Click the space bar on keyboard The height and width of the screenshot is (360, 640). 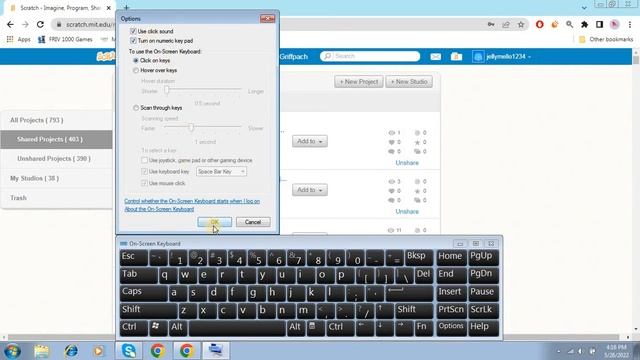click(237, 328)
